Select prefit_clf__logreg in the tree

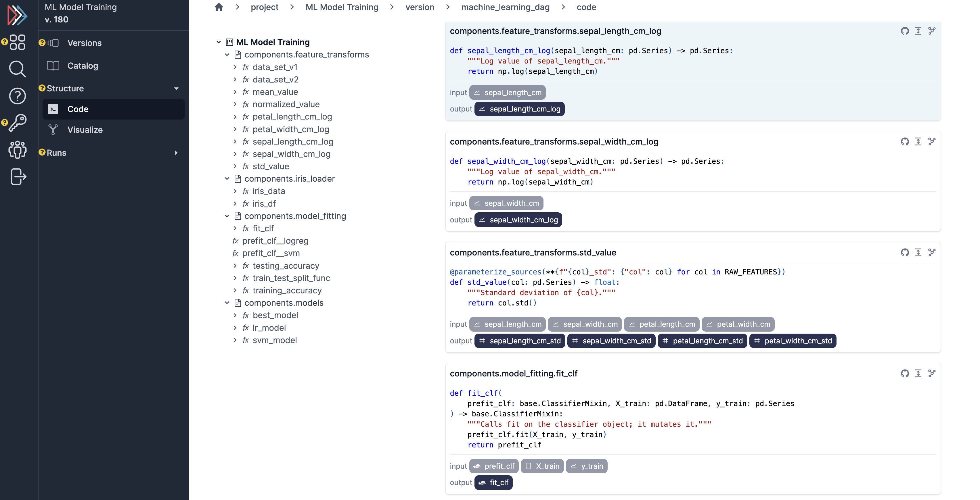(275, 241)
